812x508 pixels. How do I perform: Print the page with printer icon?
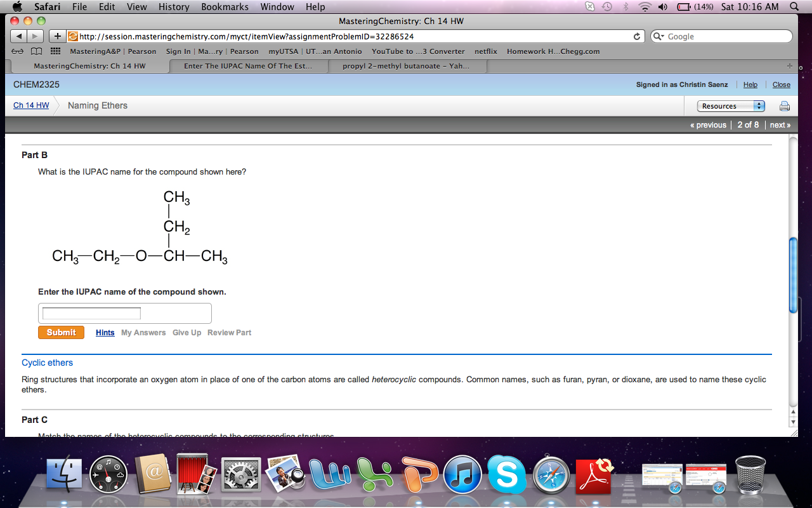(x=785, y=106)
